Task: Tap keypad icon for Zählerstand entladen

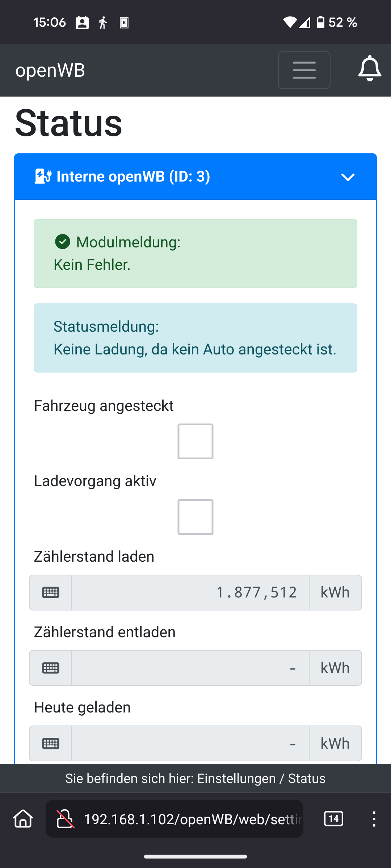Action: (51, 668)
